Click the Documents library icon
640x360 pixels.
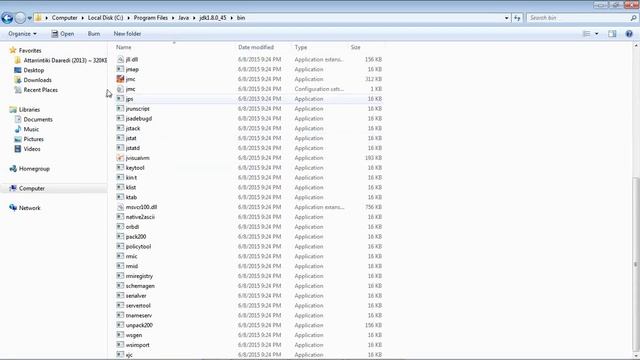[18, 120]
